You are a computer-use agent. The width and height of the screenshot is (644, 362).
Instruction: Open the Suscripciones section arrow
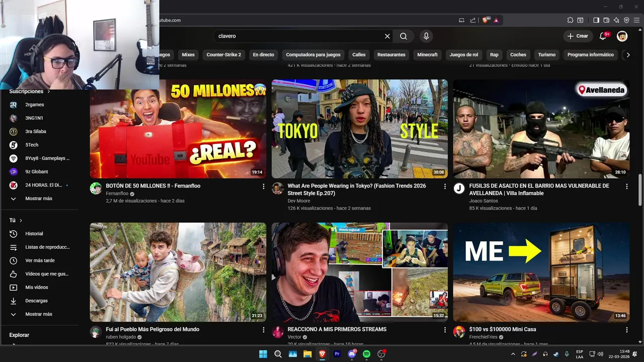click(x=49, y=92)
